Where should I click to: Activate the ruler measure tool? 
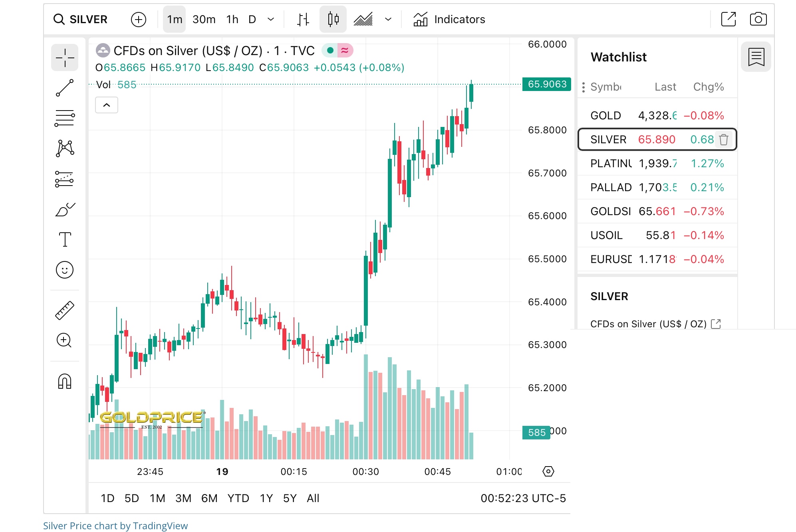pos(65,310)
